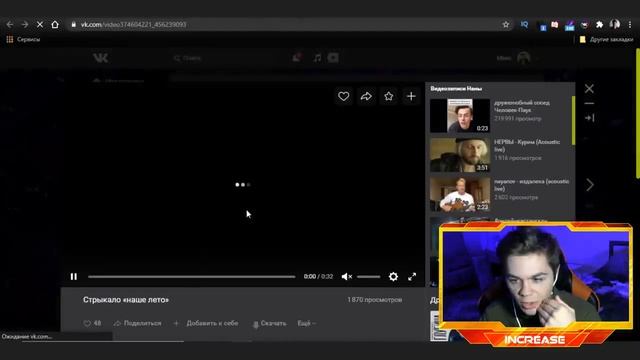Open the Chrome profile avatar

(615, 24)
